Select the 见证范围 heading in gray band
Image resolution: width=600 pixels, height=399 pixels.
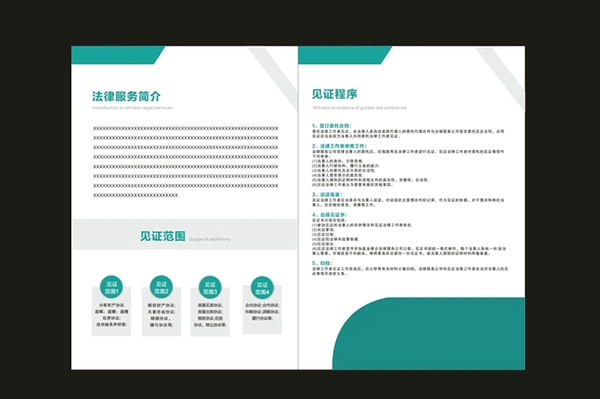[163, 236]
